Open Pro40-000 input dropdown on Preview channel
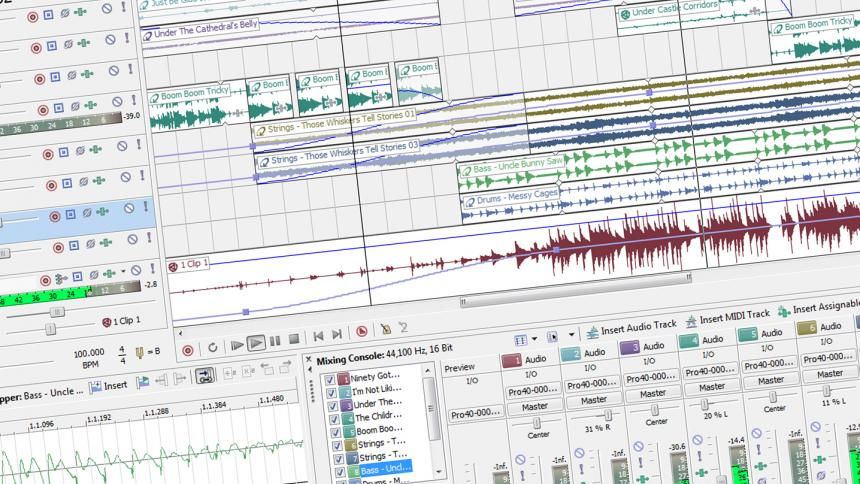 (475, 413)
